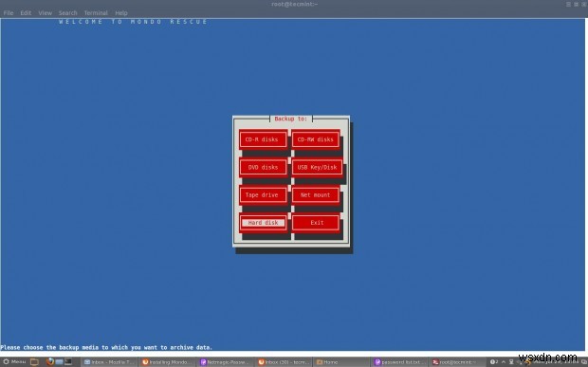588x367 pixels.
Task: Open the Edit menu
Action: coord(26,12)
